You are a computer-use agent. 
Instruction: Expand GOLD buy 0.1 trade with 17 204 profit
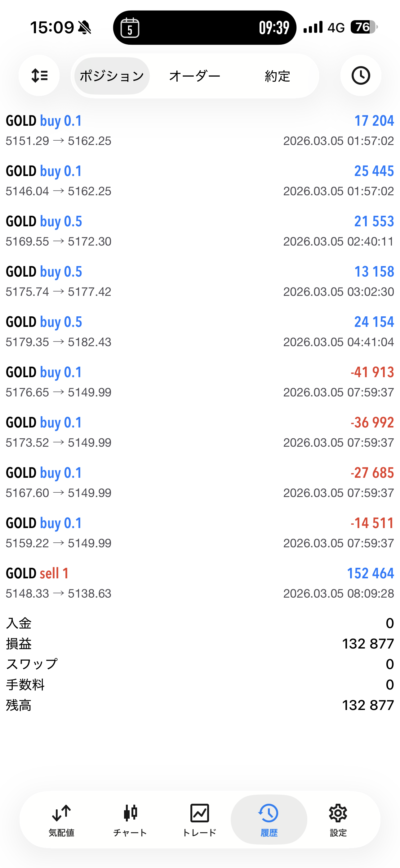click(200, 130)
